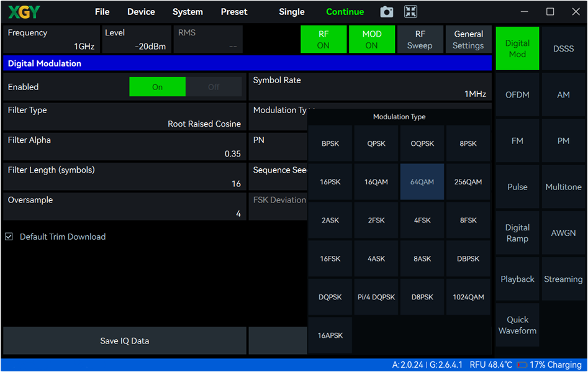
Task: Select 16APSK modulation type
Action: click(x=330, y=335)
